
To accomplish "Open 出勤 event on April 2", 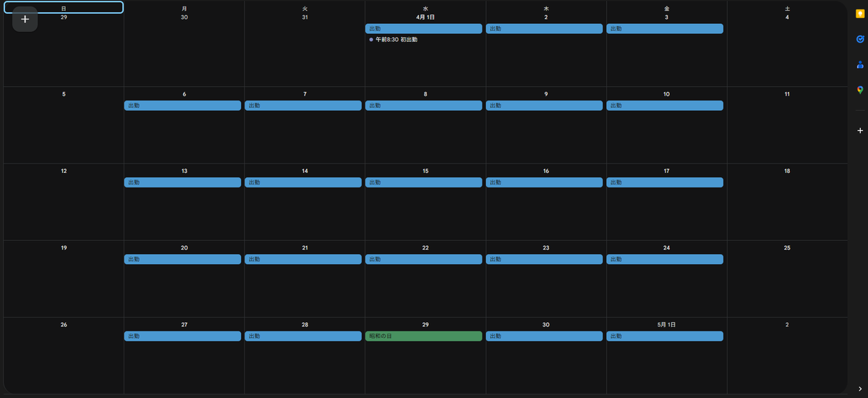I will (545, 29).
